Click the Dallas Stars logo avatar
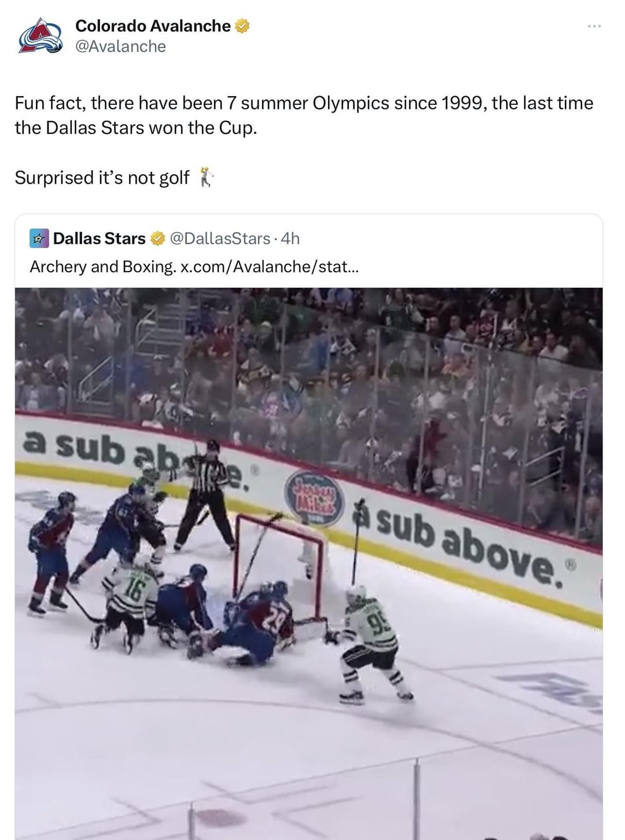Screen dimensions: 625x840 click(x=39, y=239)
